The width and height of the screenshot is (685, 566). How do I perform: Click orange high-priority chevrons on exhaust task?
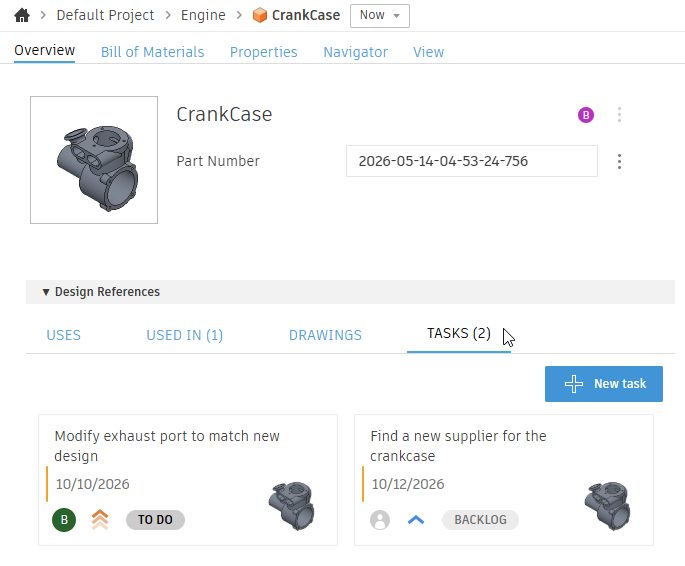100,520
